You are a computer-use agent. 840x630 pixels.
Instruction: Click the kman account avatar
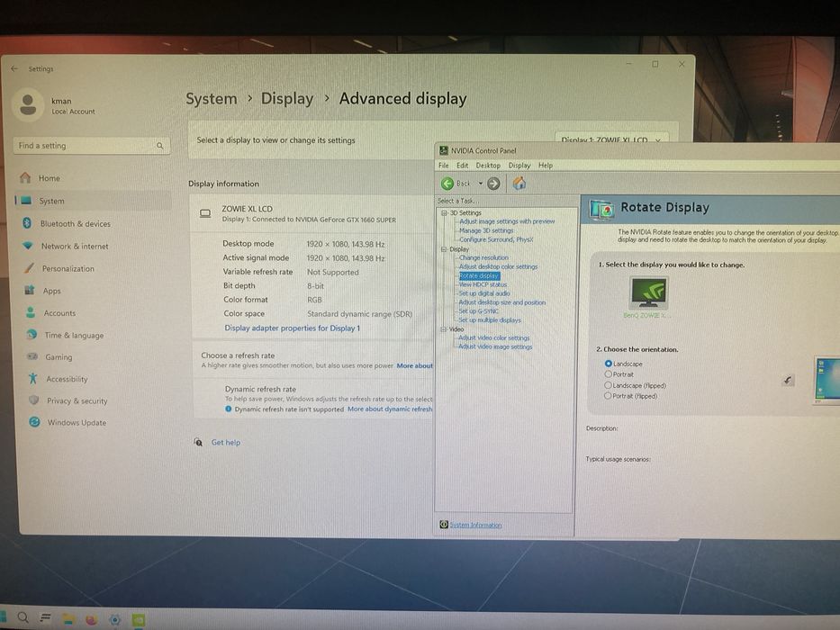[x=28, y=105]
